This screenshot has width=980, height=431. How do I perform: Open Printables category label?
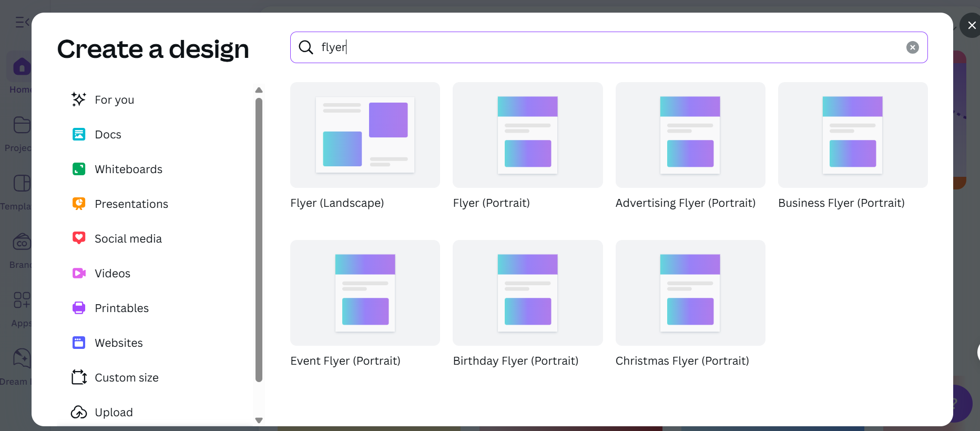[121, 308]
